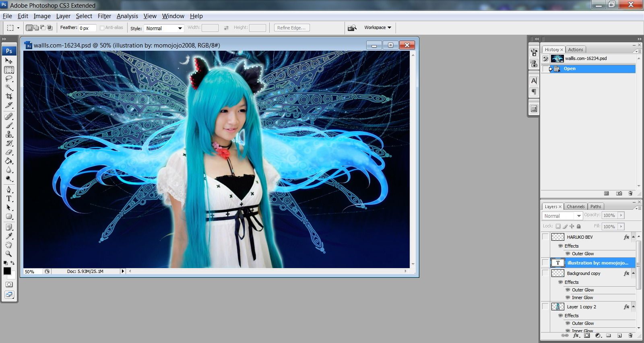The image size is (644, 343).
Task: Select the Dodge tool
Action: tap(9, 179)
